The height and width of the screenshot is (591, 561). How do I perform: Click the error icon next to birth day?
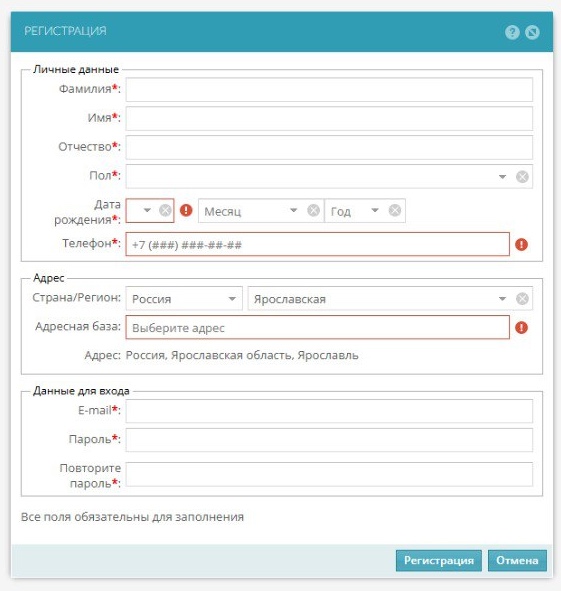click(186, 210)
